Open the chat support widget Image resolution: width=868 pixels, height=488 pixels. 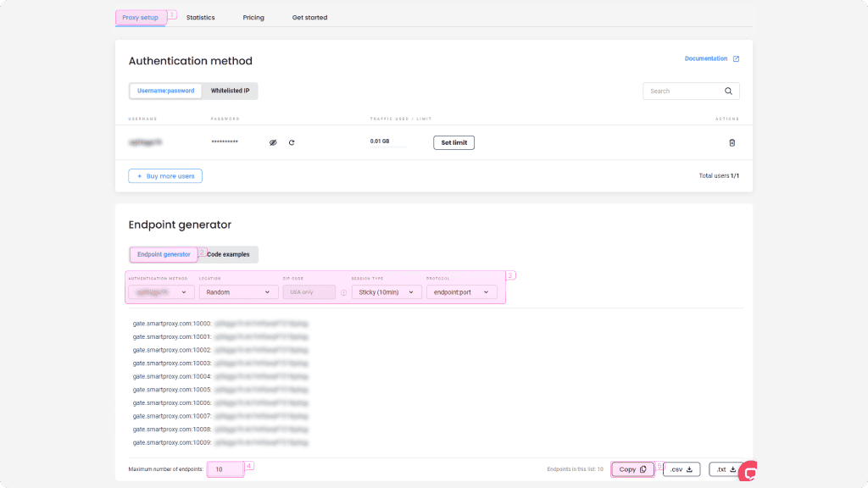[x=749, y=469]
